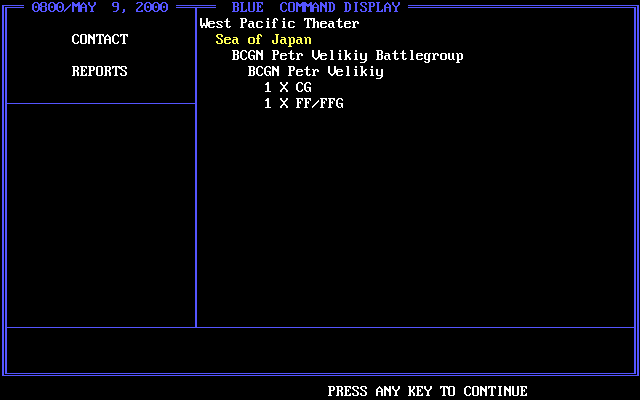The width and height of the screenshot is (640, 400).
Task: Open BCGN Petr Velikiy Battlegroup entry
Action: (x=347, y=56)
